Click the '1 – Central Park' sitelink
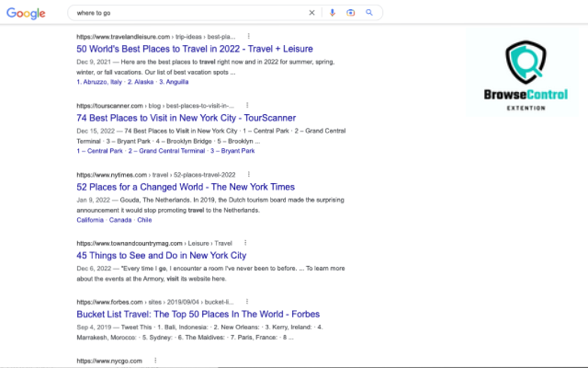 pos(100,151)
